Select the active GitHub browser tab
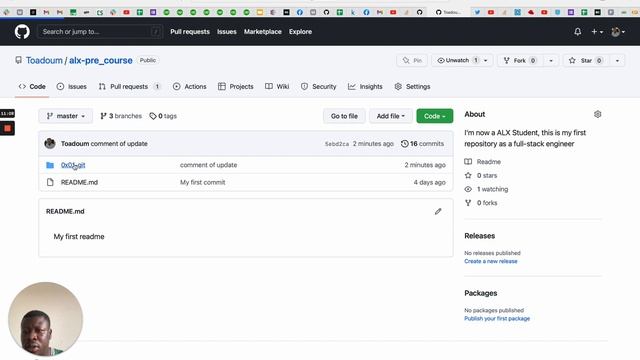The height and width of the screenshot is (360, 640). (448, 12)
